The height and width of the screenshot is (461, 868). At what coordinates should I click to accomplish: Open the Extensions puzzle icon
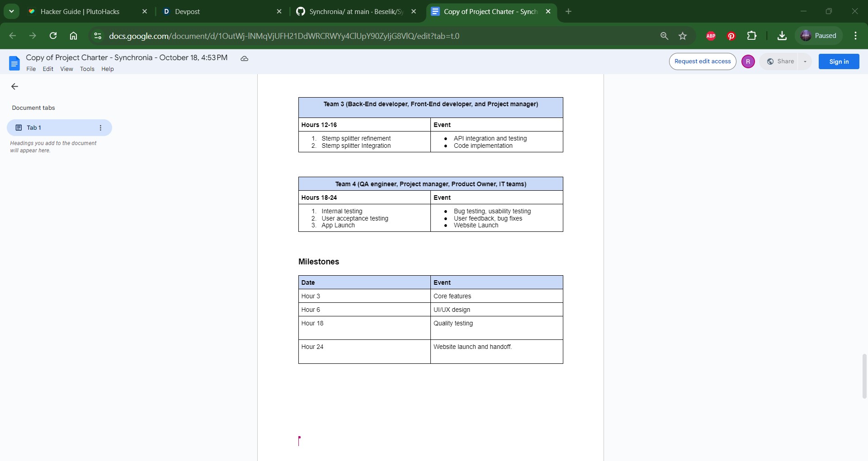[751, 36]
